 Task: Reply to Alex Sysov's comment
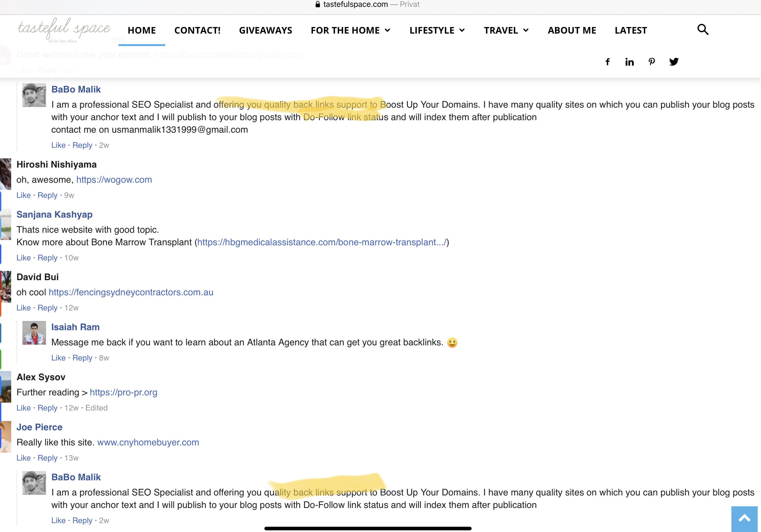[47, 408]
